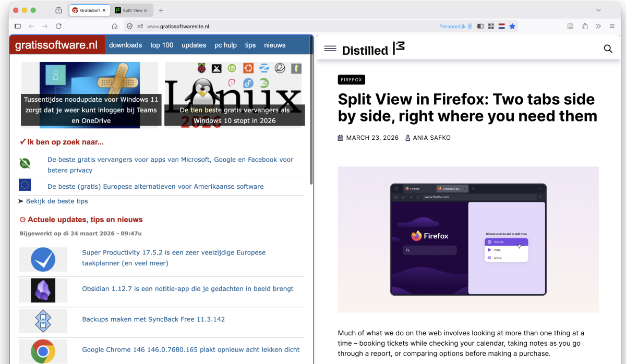Search the Distilled blog
This screenshot has width=626, height=364.
pos(608,49)
